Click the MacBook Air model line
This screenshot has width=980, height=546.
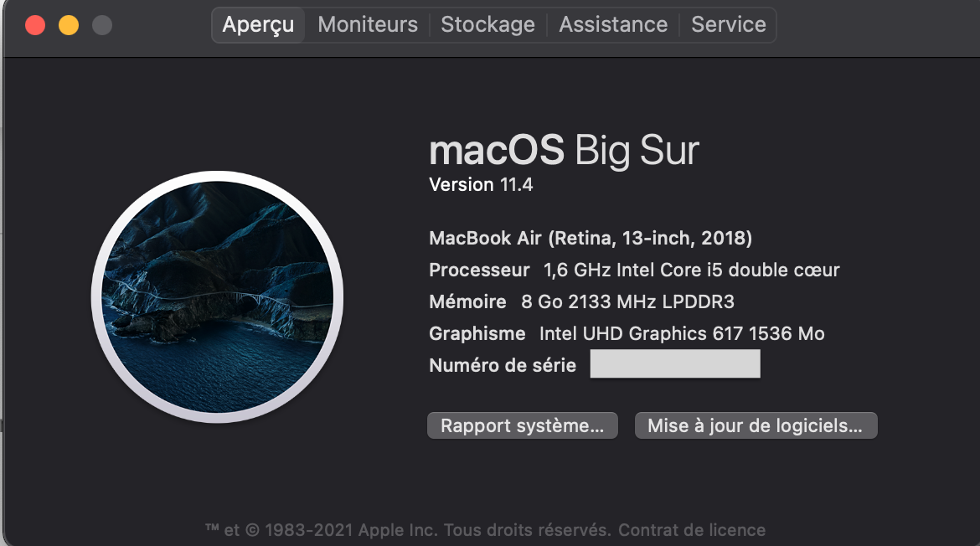591,239
